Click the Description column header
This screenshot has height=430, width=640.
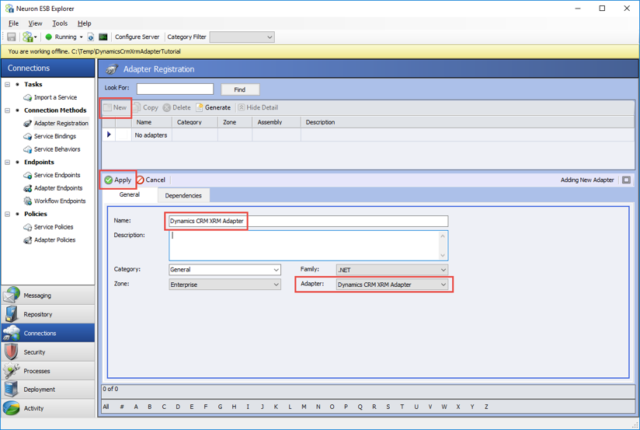(467, 122)
